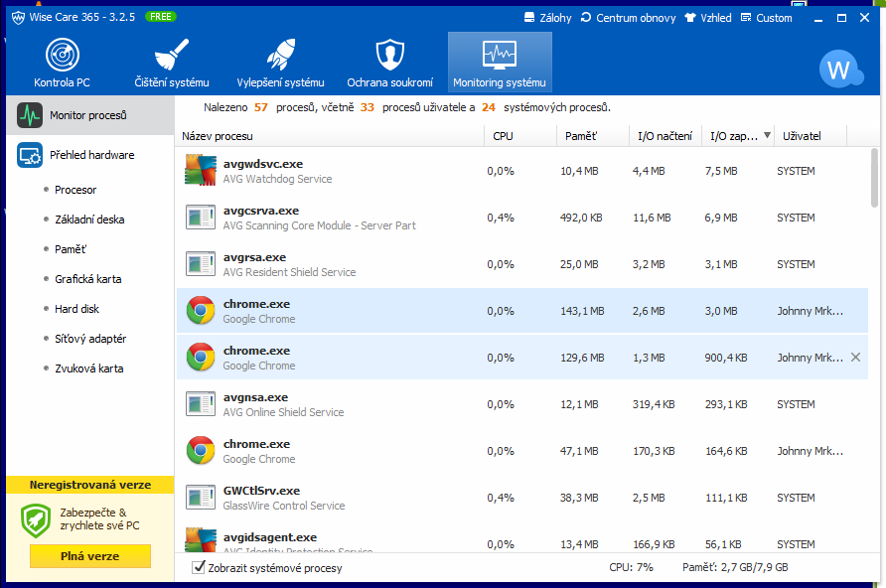Click Zabezpečte & zrychlete své PC shield

[x=36, y=520]
